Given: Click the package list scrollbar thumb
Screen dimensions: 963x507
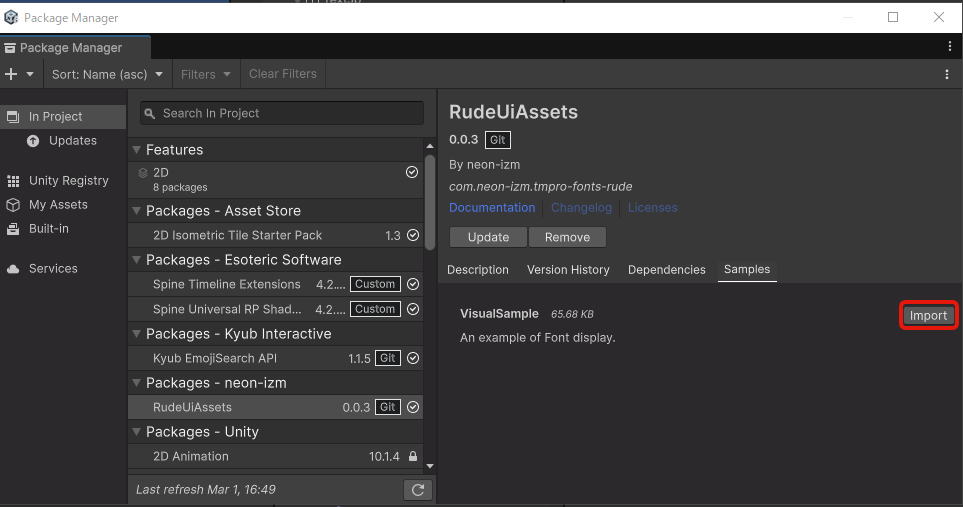Looking at the screenshot, I should pos(430,203).
